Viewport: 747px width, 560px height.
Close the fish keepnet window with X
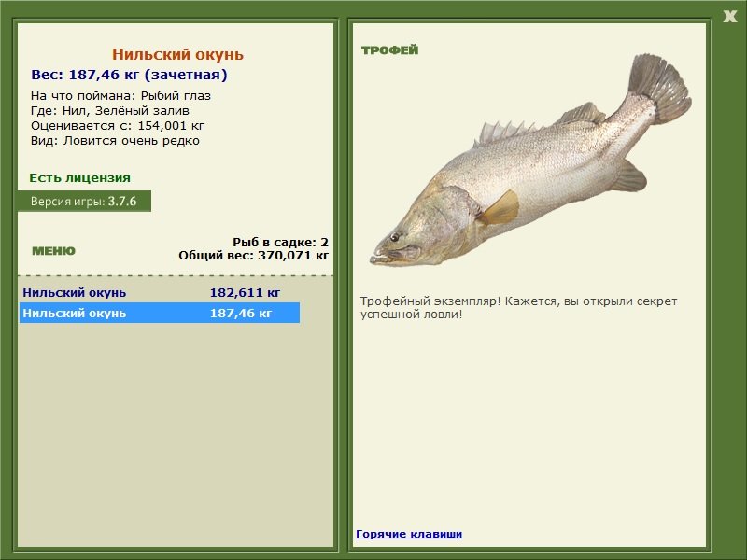[729, 16]
